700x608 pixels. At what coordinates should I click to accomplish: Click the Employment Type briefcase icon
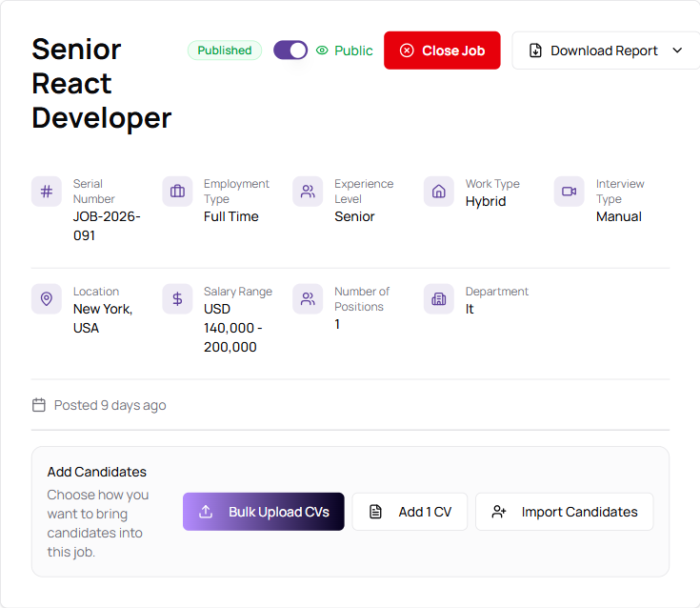[x=177, y=192]
